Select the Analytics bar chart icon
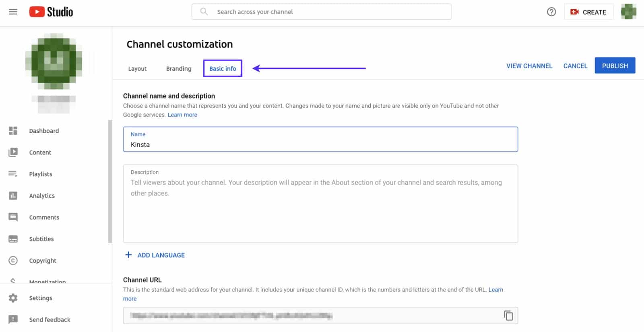This screenshot has height=332, width=644. (13, 196)
